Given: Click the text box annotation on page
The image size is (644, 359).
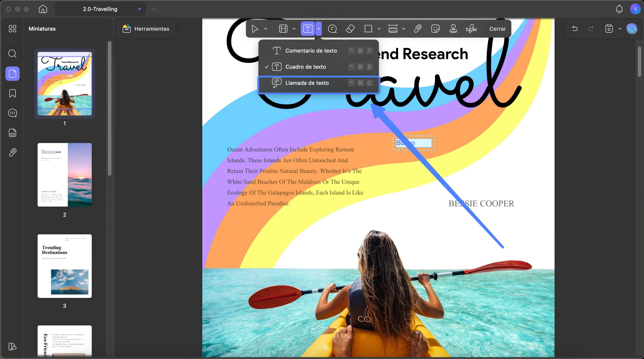Looking at the screenshot, I should pyautogui.click(x=414, y=143).
